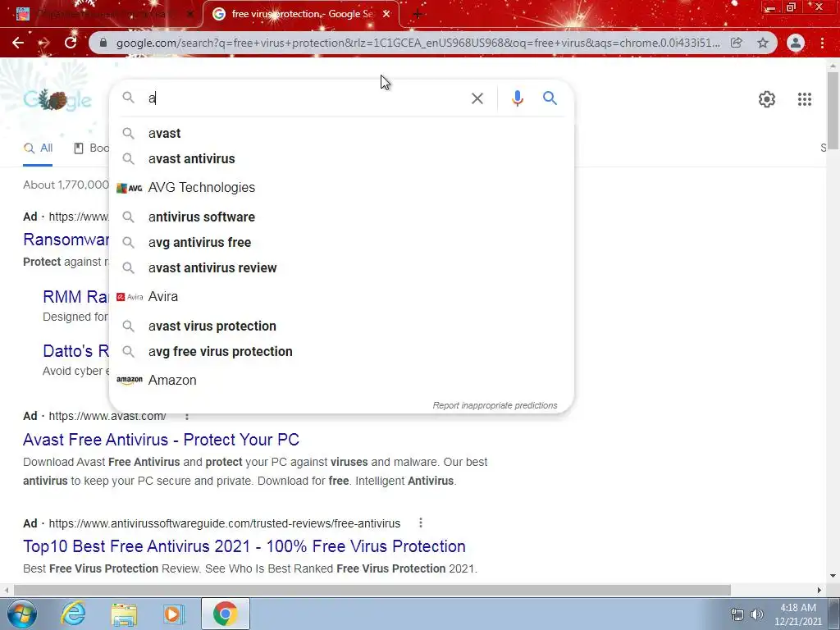Click Report inappropriate predictions
This screenshot has width=840, height=630.
(x=495, y=405)
